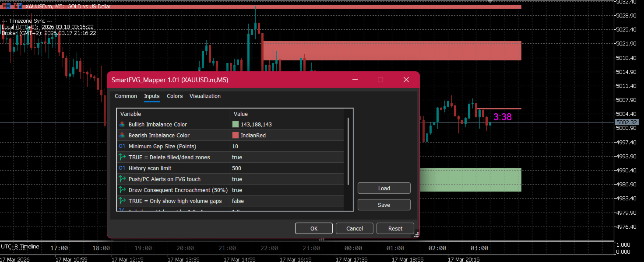This screenshot has width=644, height=262.
Task: Click the SmartFVG_Mapper 1.01 dialog title
Action: click(x=170, y=80)
